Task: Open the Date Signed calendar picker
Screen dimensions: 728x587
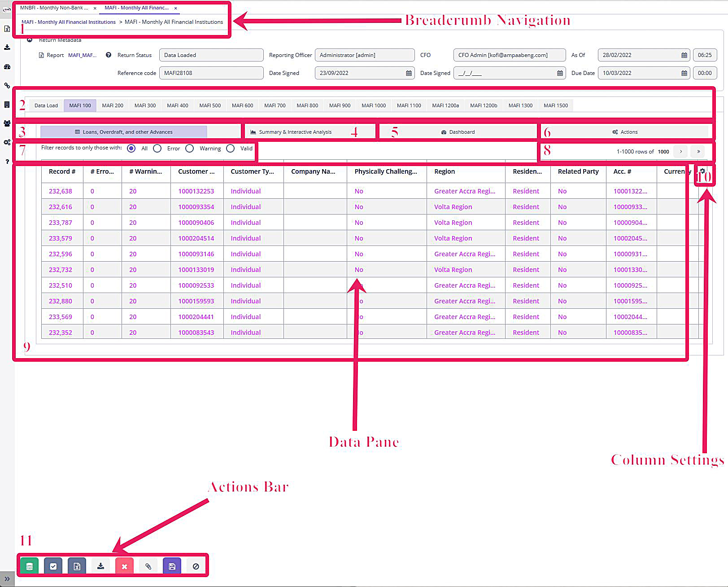Action: pos(409,73)
